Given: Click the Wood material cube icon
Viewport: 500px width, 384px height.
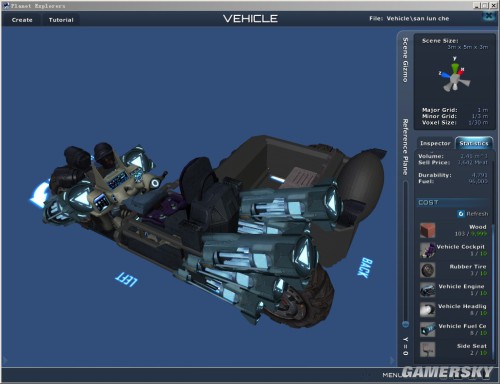Looking at the screenshot, I should pyautogui.click(x=427, y=230).
